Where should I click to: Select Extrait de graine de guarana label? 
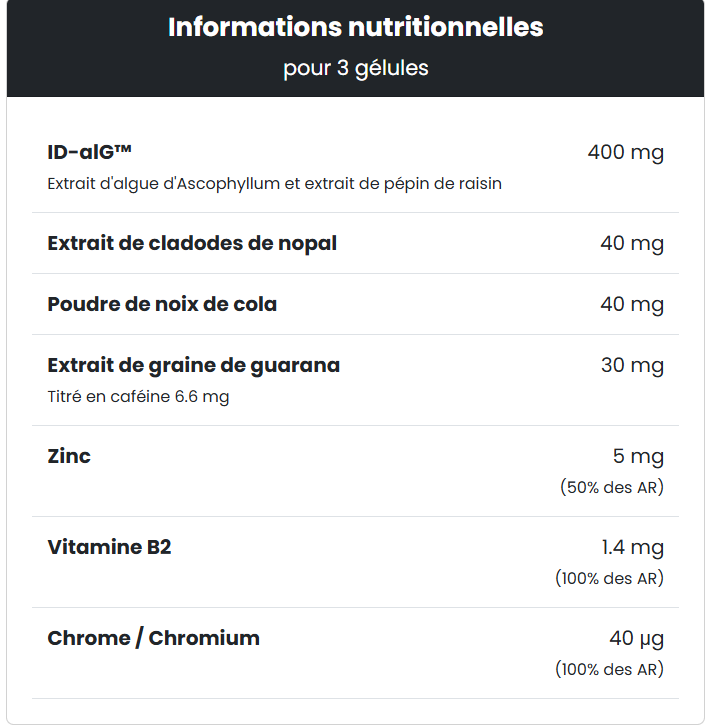tap(194, 365)
